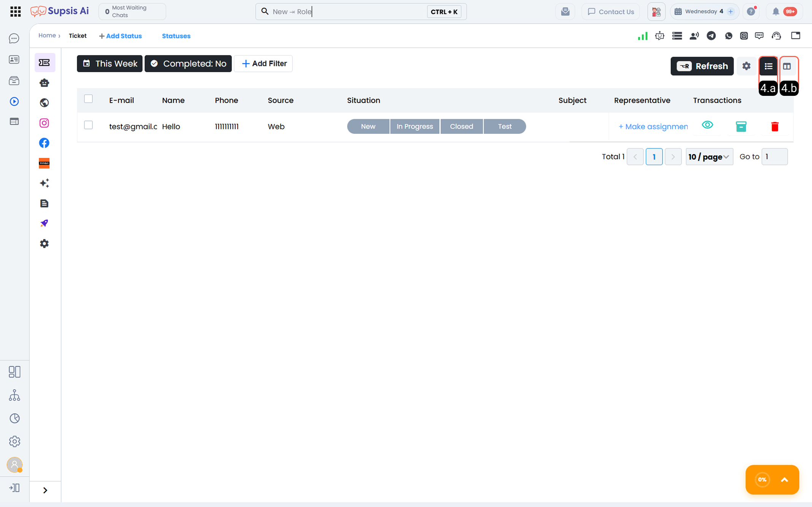Click the Go to page number field
Viewport: 812px width, 507px height.
[x=775, y=157]
